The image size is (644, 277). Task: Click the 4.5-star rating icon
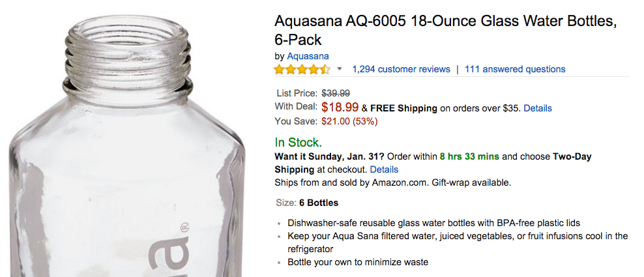click(x=302, y=69)
